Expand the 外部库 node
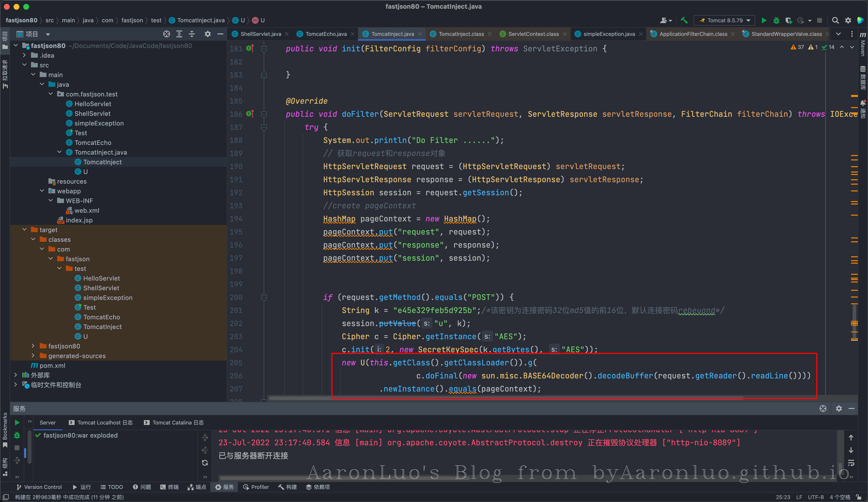This screenshot has width=868, height=502. pos(16,375)
